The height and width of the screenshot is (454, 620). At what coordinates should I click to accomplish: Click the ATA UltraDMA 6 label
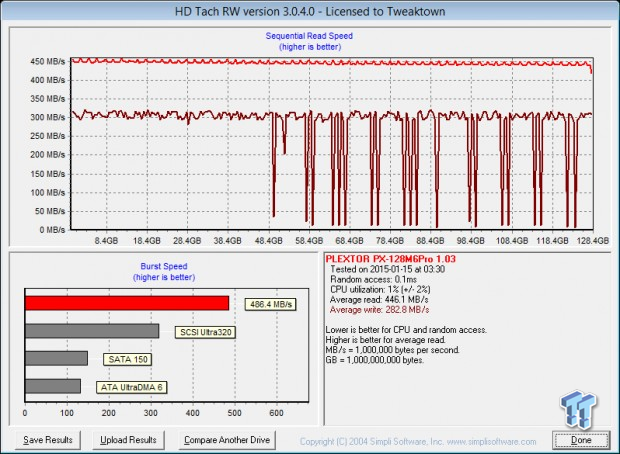(x=132, y=387)
